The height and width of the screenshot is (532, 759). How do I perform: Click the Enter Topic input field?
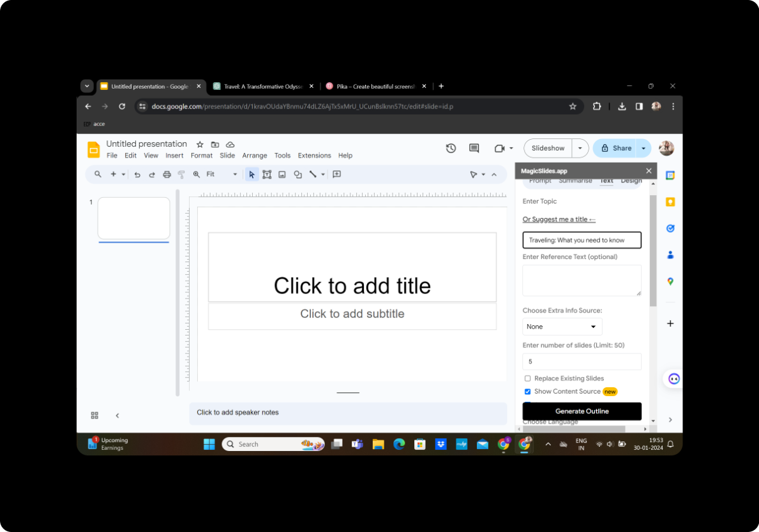point(582,240)
